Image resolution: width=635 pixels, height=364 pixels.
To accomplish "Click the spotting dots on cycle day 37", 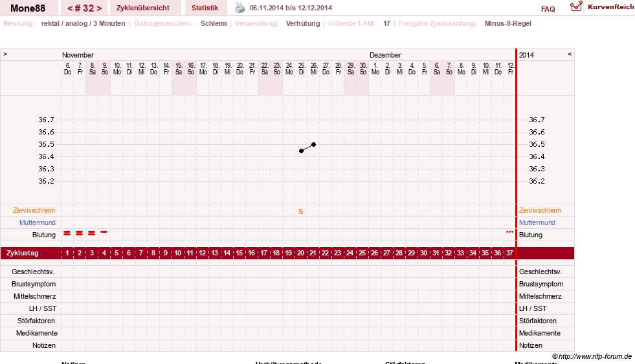I will click(x=509, y=231).
